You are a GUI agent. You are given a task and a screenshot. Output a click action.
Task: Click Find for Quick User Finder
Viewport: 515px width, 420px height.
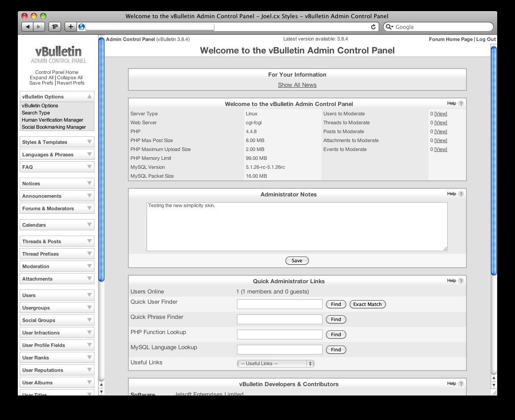(336, 304)
